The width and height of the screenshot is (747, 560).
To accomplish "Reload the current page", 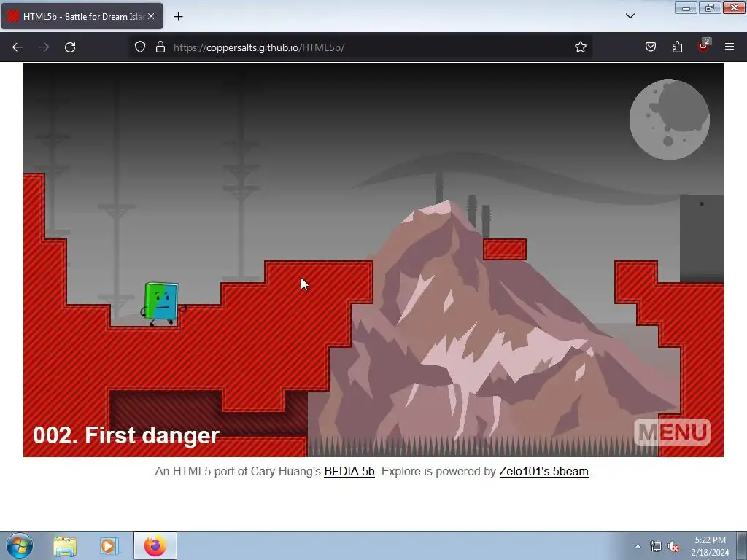I will click(x=70, y=47).
